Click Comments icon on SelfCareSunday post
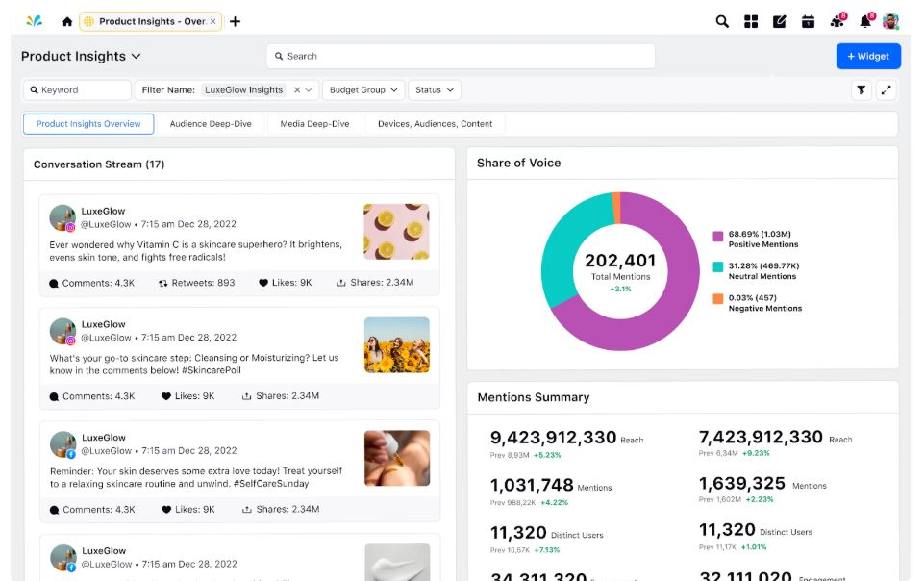 coord(54,510)
